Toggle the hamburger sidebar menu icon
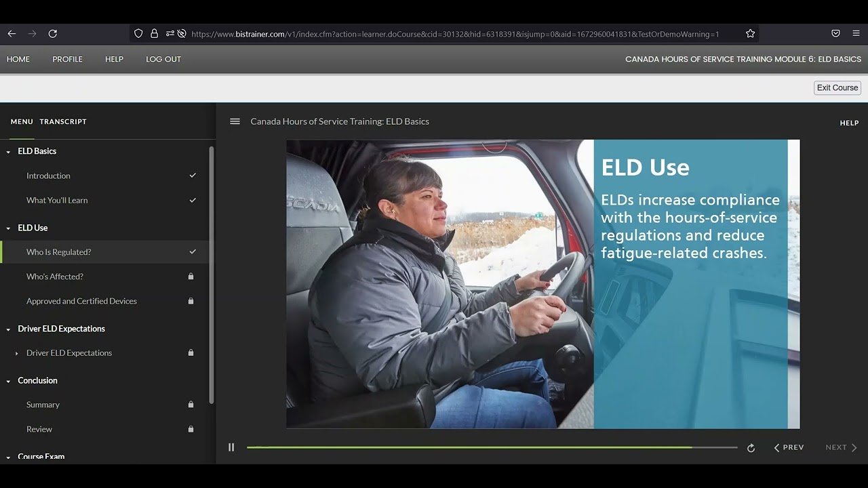Viewport: 868px width, 488px height. 235,121
